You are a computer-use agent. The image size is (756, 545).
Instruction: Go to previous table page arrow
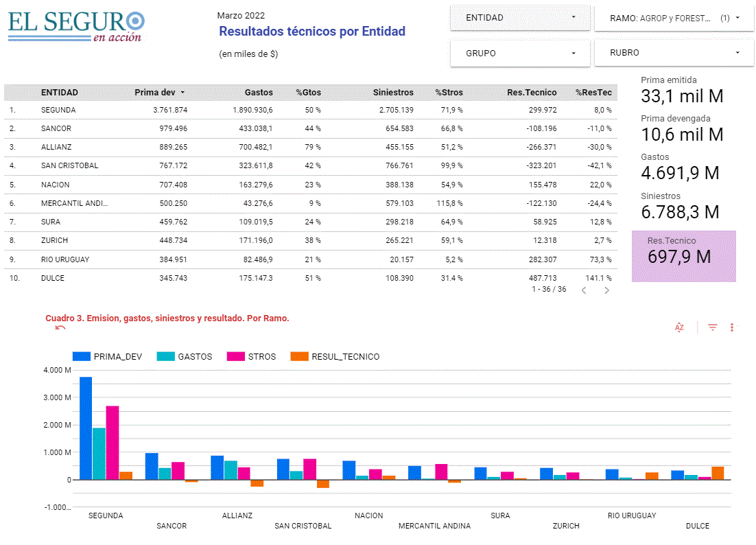click(584, 290)
